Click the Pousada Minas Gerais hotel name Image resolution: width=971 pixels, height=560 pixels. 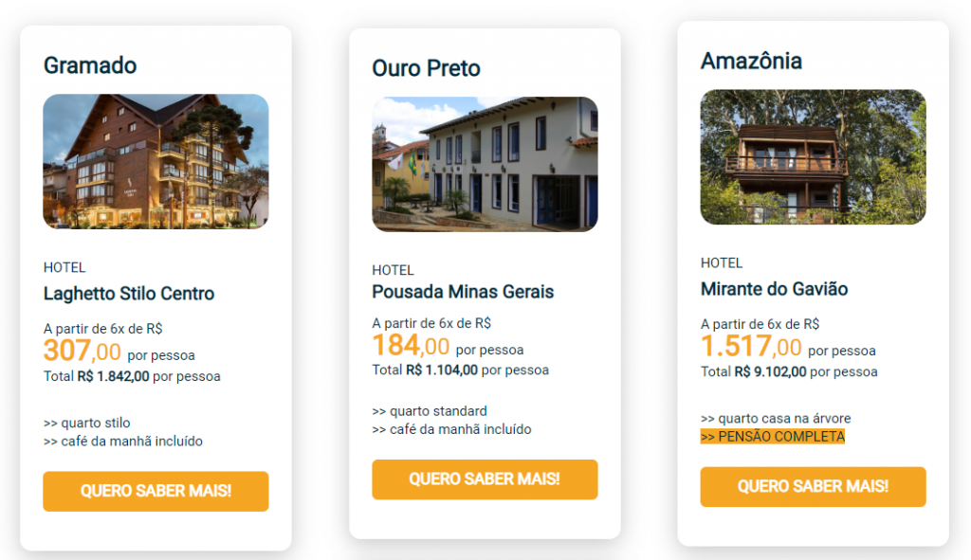coord(463,291)
